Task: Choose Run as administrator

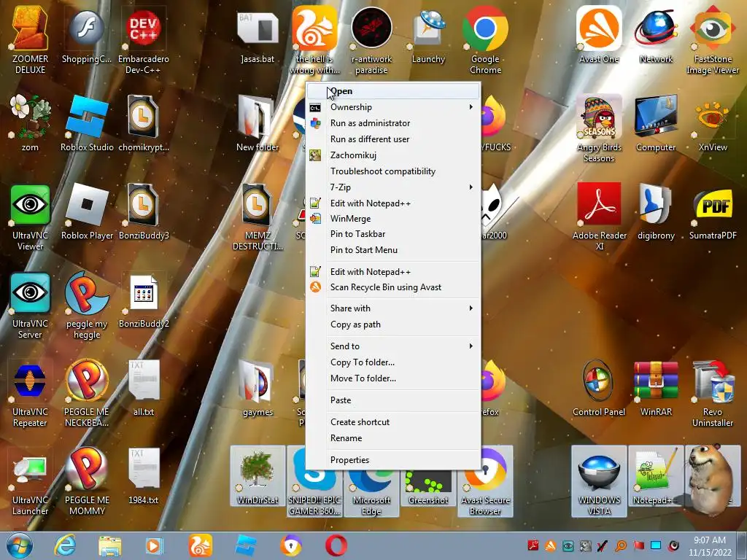Action: (x=393, y=122)
